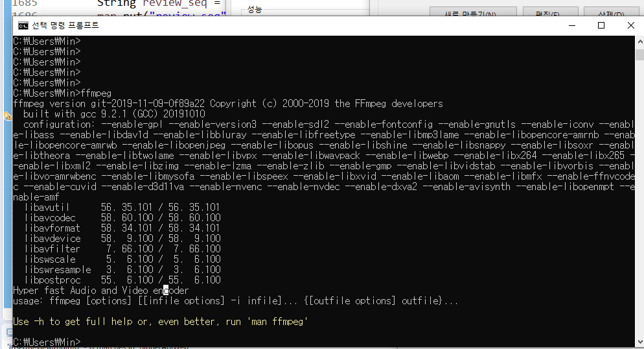Click the scrollbar up arrow in Command Prompt
The width and height of the screenshot is (644, 349).
(640, 42)
